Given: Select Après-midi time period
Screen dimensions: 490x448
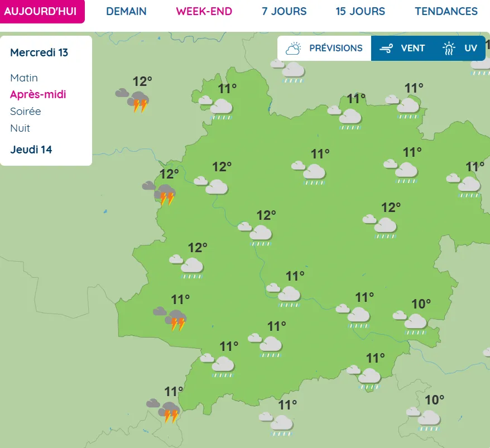Looking at the screenshot, I should (x=38, y=95).
